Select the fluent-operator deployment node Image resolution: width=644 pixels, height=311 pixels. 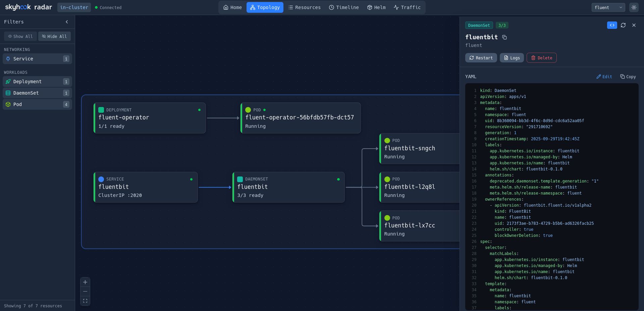coord(150,118)
